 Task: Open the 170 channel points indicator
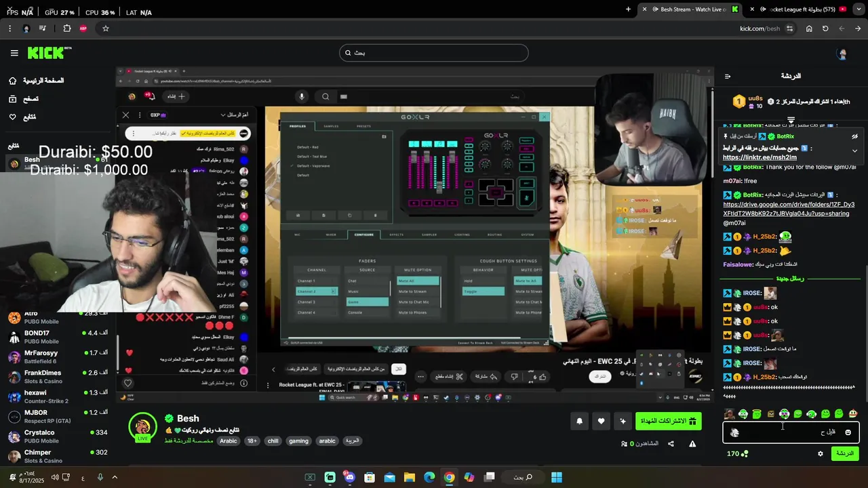[737, 453]
